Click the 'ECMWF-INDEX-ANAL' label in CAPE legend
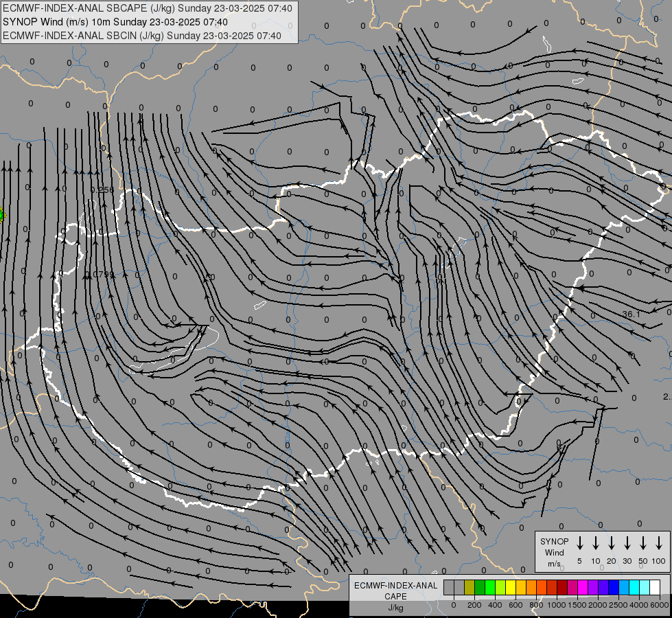672x618 pixels. 395,586
